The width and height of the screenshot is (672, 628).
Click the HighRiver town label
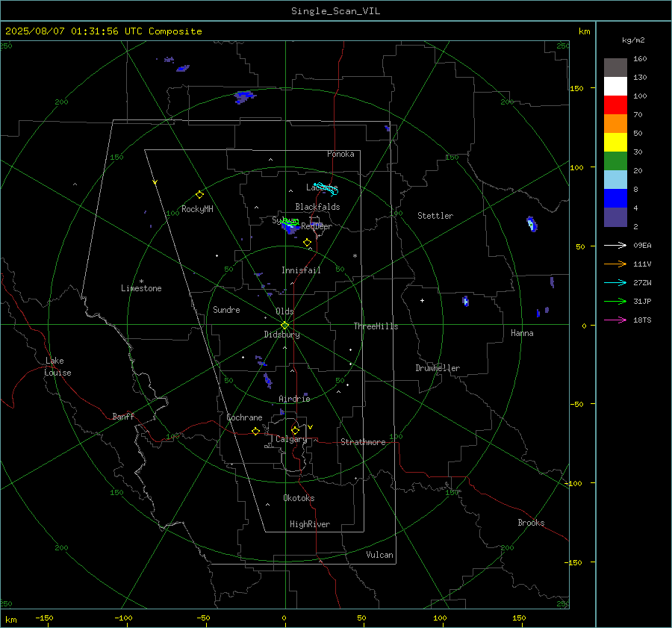tap(310, 524)
